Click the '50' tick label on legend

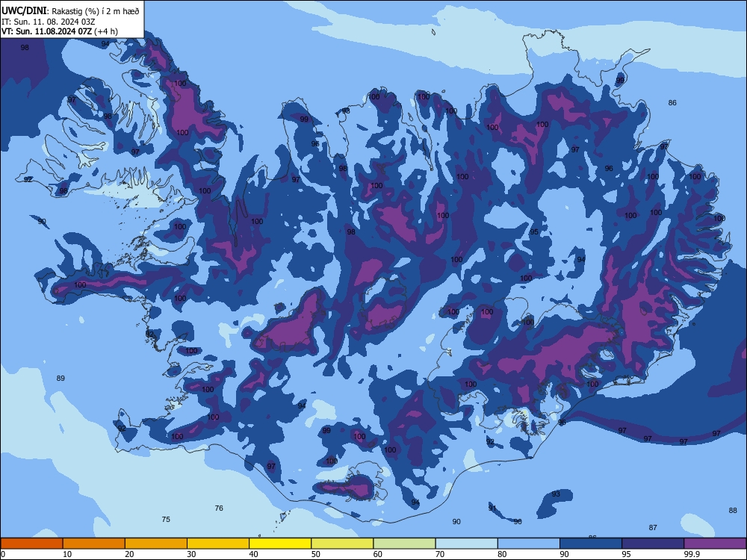pyautogui.click(x=315, y=554)
